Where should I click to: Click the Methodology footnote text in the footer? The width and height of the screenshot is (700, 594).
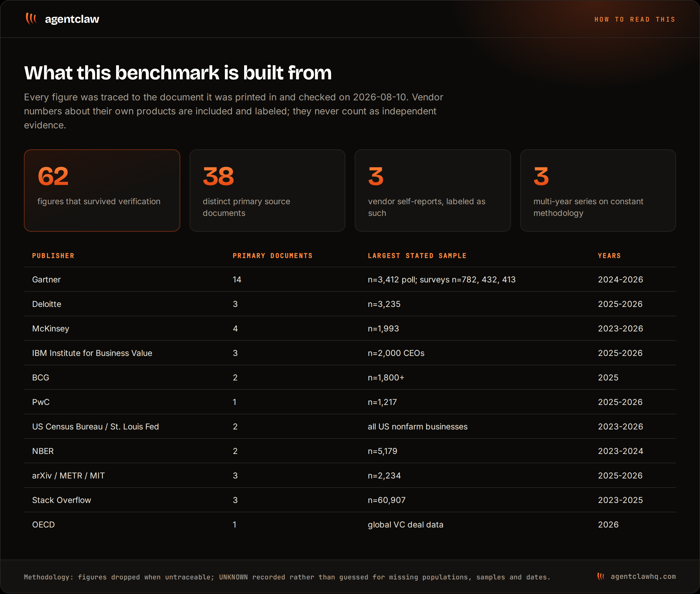click(x=287, y=577)
